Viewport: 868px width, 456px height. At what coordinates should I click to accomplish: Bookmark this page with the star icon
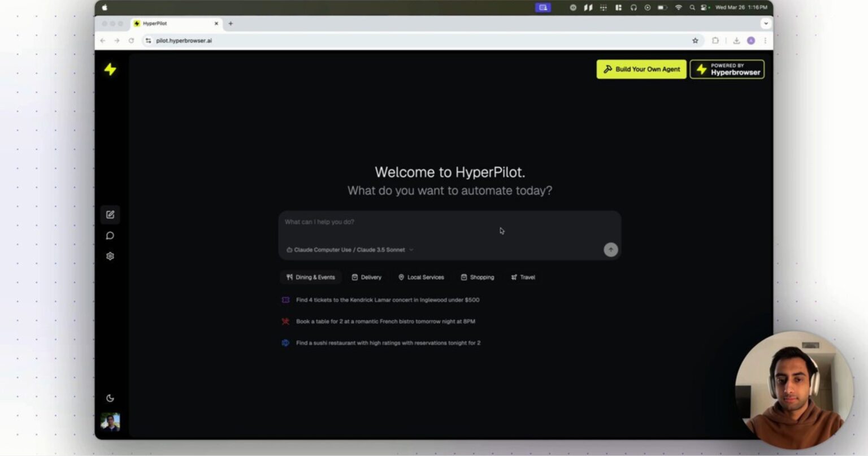[696, 41]
